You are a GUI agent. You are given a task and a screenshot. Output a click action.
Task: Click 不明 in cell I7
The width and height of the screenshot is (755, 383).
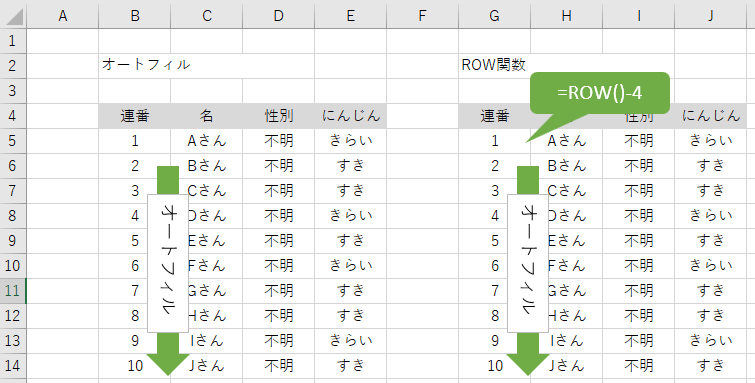(638, 191)
